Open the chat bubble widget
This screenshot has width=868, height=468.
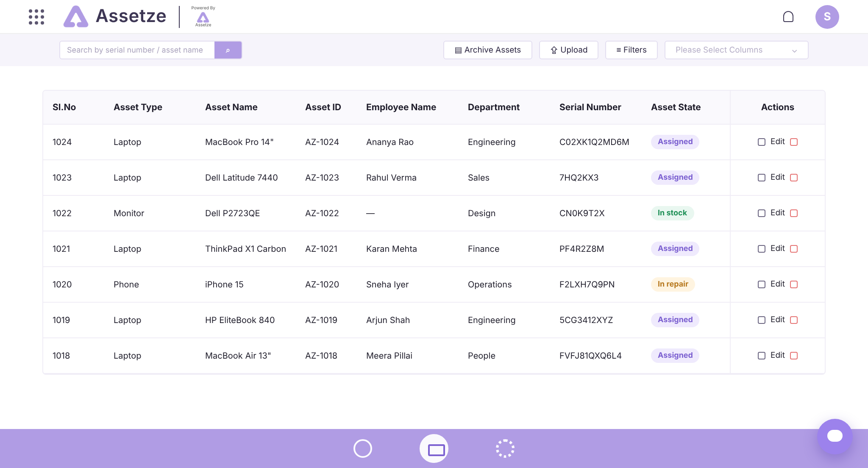point(835,436)
